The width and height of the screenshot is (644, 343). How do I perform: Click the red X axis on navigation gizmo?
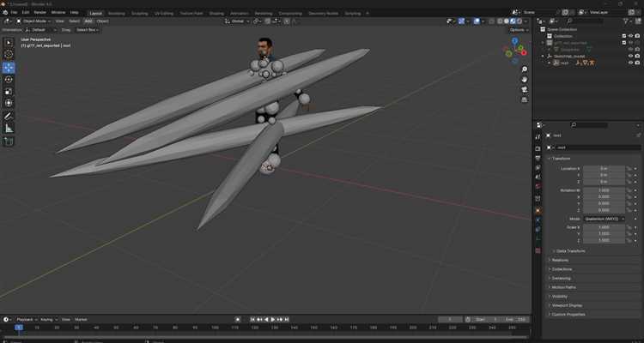pyautogui.click(x=524, y=53)
